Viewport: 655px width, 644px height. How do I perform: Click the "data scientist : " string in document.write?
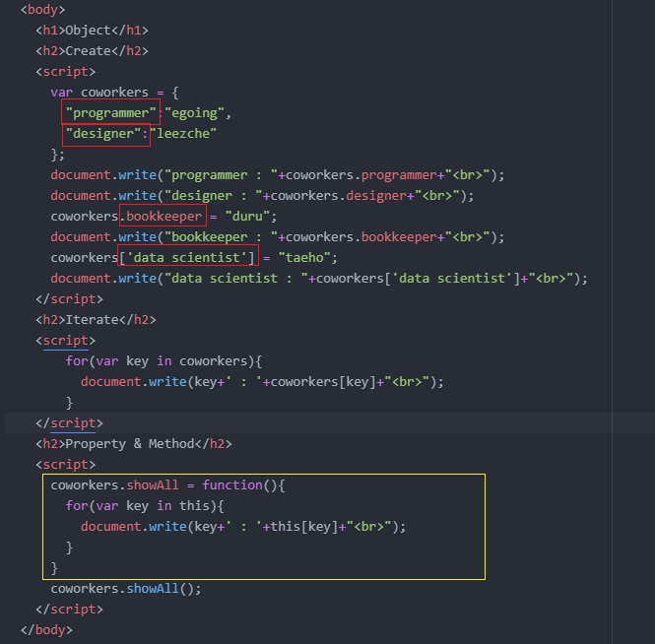tap(236, 279)
